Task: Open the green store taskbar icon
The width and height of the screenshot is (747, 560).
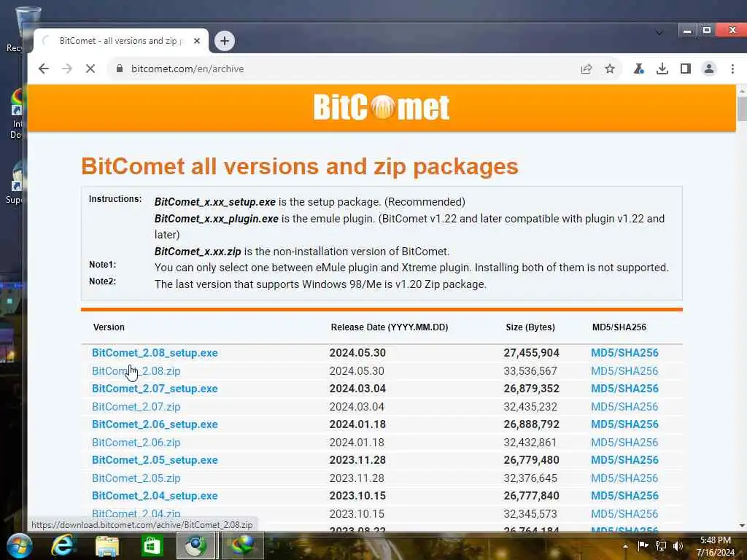Action: coord(152,545)
